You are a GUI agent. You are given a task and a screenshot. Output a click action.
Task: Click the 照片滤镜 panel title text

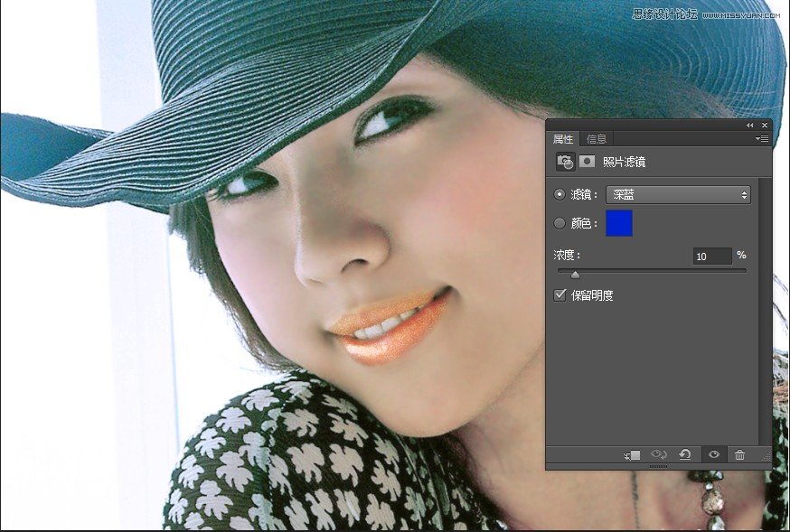(624, 161)
